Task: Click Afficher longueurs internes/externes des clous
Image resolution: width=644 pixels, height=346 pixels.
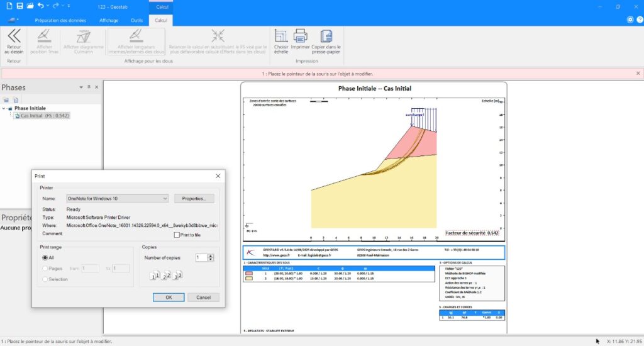Action: pos(136,41)
